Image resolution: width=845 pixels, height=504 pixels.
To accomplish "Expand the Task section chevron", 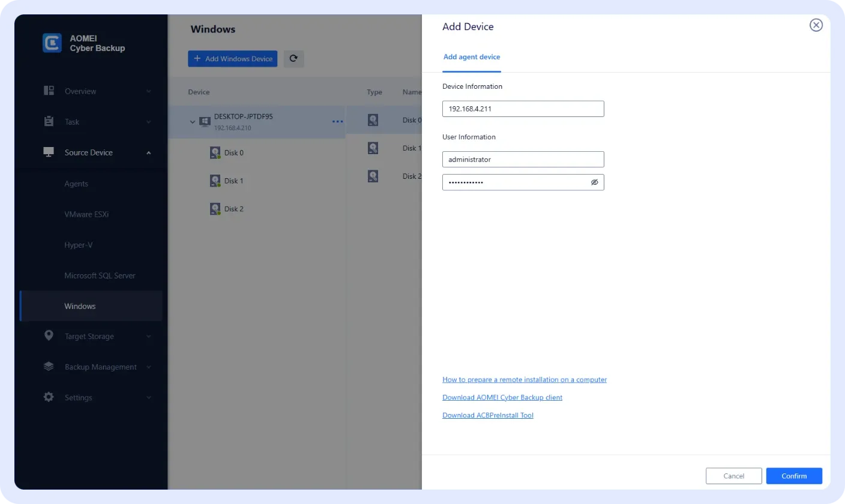I will click(x=148, y=122).
